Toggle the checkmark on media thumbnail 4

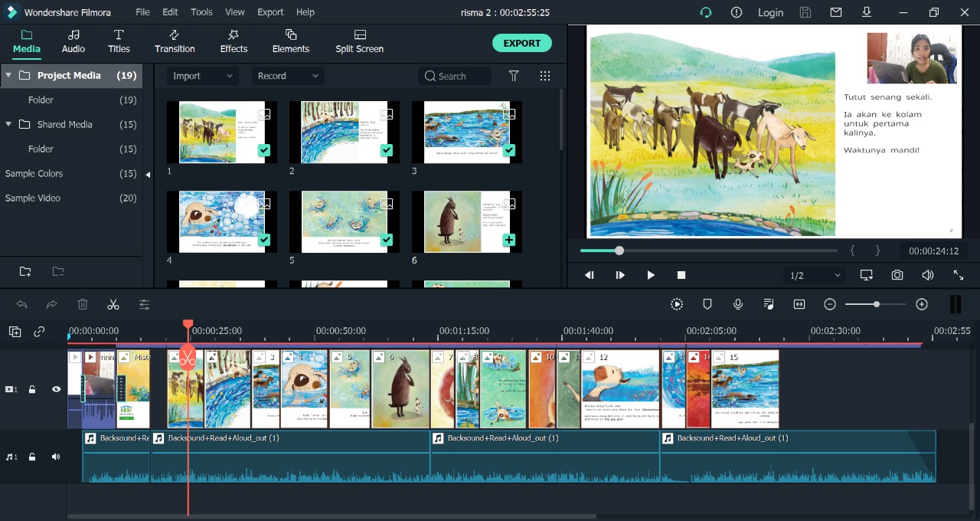(264, 240)
